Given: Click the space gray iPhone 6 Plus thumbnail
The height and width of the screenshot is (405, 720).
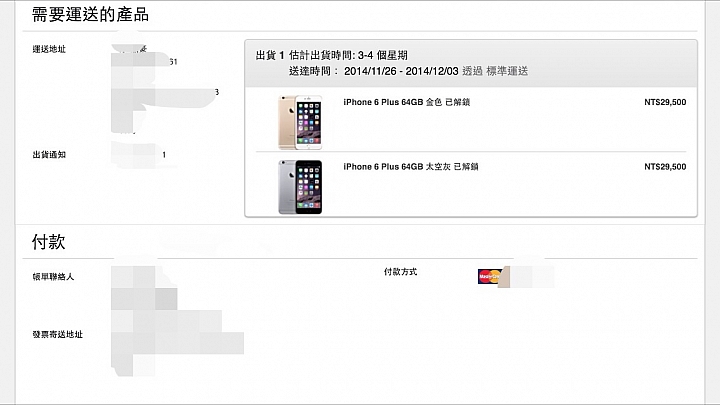Looking at the screenshot, I should click(300, 187).
